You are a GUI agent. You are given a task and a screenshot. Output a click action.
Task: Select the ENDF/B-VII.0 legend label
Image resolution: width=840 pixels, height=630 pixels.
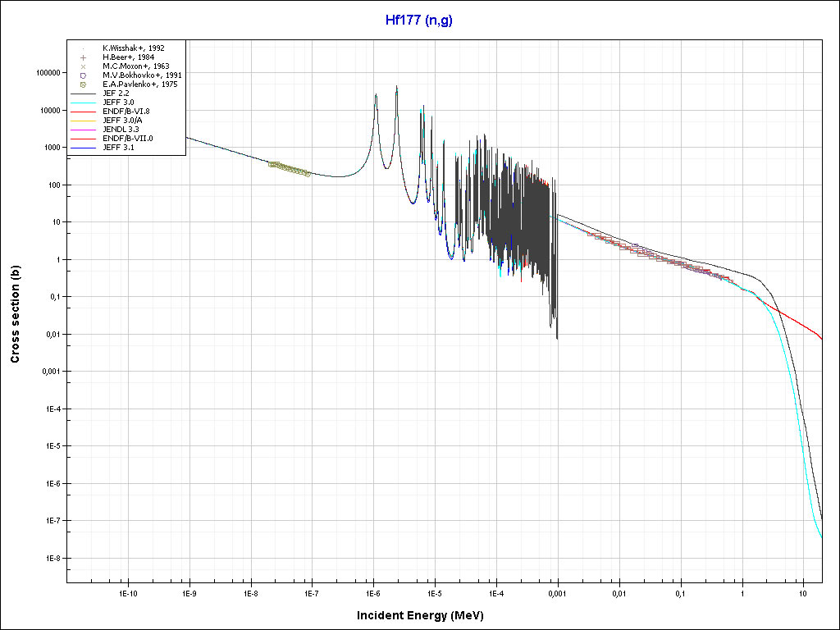[x=130, y=139]
